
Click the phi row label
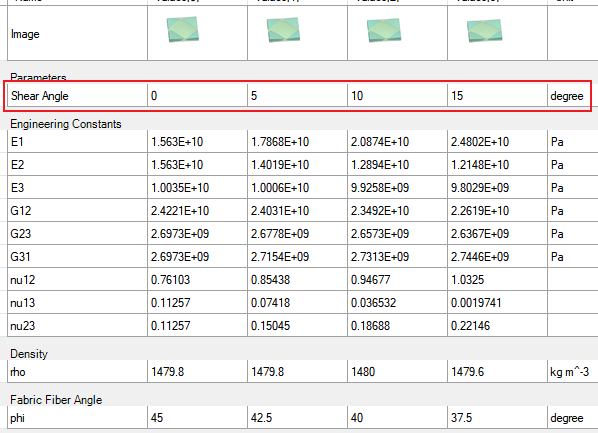pos(18,418)
